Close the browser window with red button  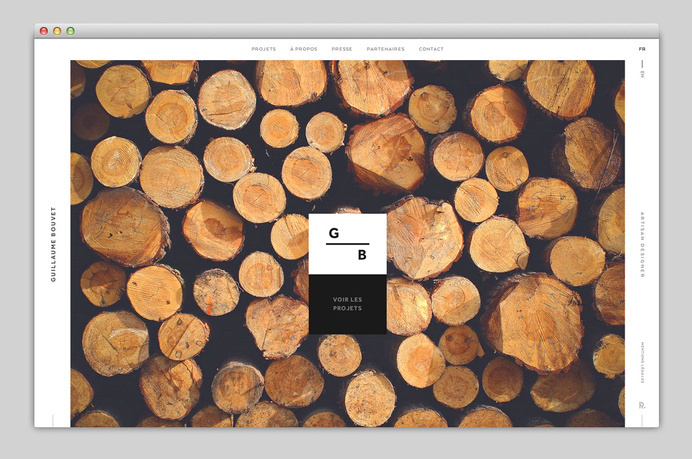tap(44, 31)
